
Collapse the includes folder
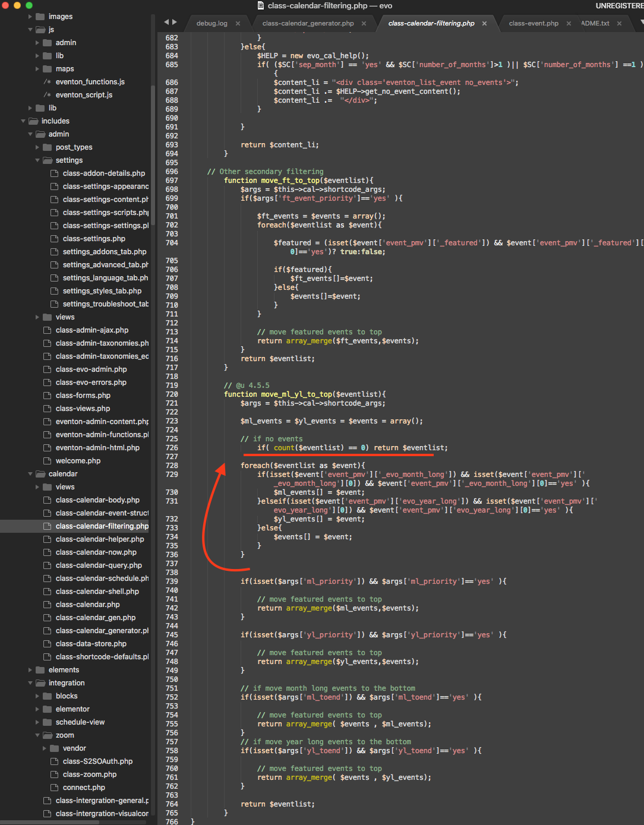[24, 121]
